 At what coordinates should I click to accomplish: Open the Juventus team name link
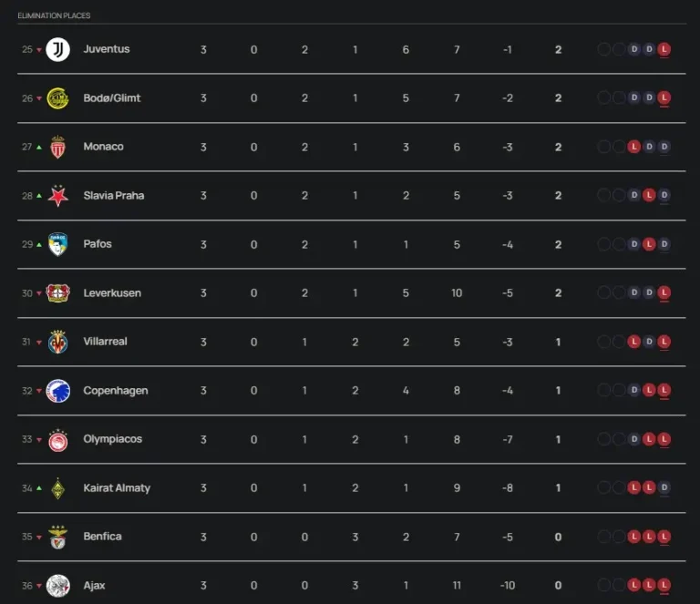[x=107, y=49]
